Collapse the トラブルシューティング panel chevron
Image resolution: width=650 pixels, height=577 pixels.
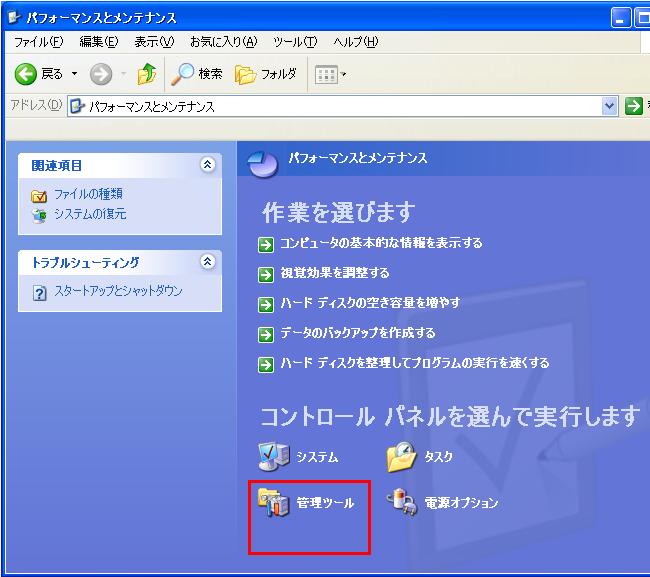pyautogui.click(x=207, y=262)
